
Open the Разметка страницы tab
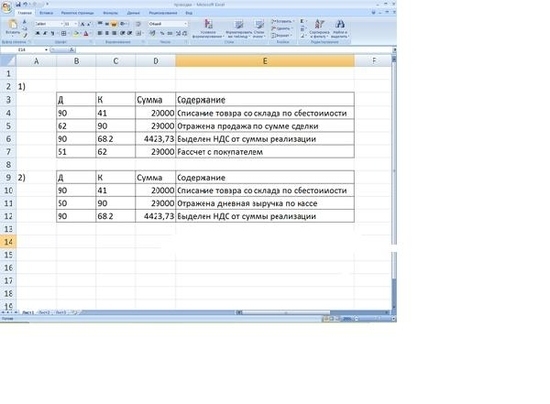tap(77, 13)
